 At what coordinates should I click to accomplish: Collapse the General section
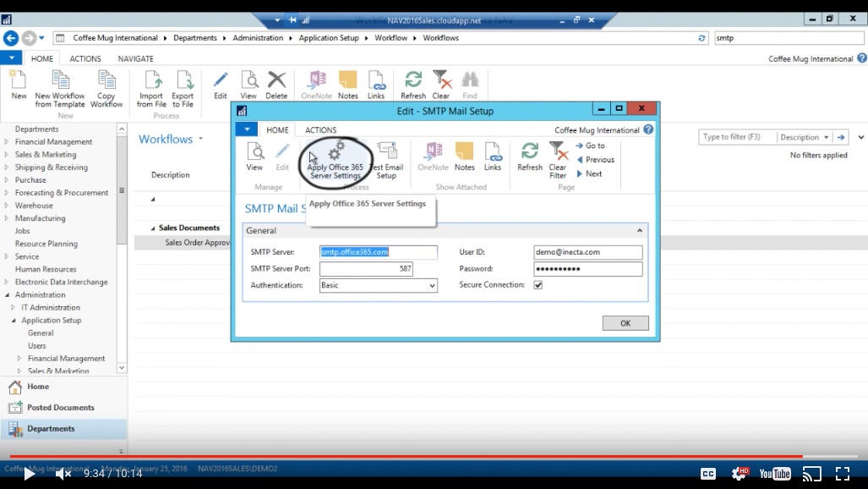(640, 230)
